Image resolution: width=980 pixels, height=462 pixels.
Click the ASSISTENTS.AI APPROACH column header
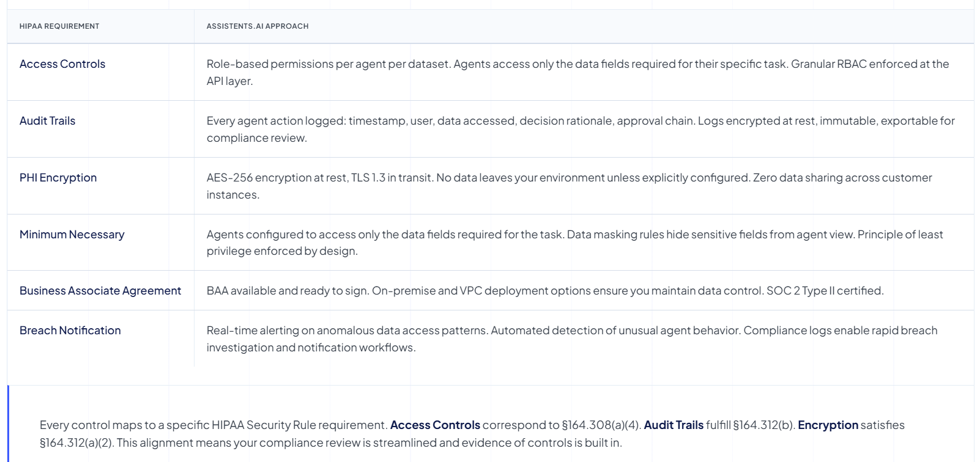[x=258, y=26]
